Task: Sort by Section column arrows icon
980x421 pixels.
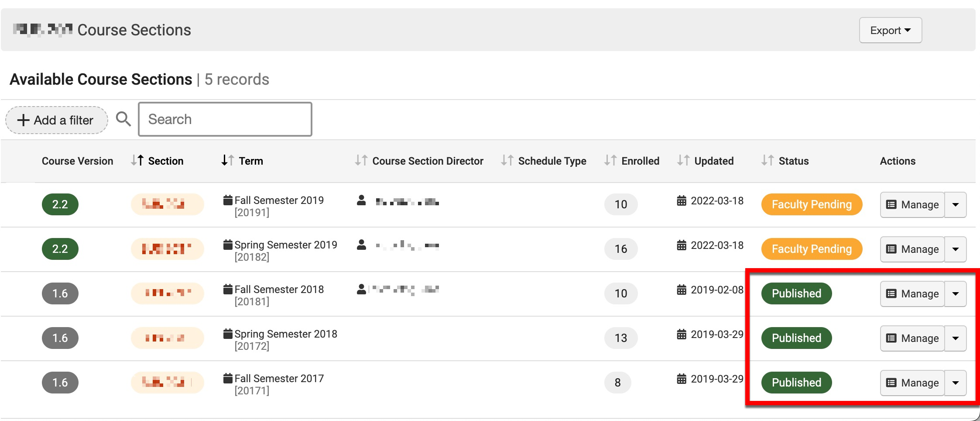Action: (x=137, y=161)
